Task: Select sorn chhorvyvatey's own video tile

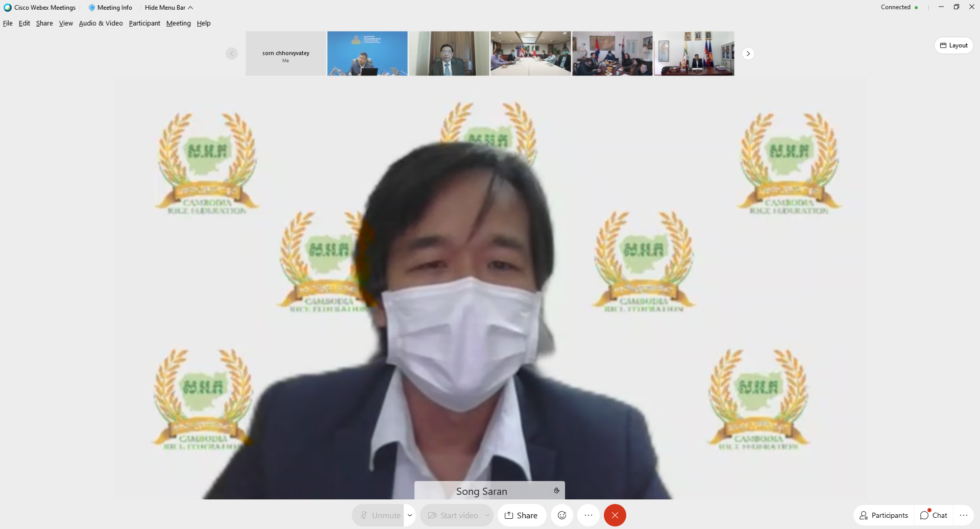Action: point(286,54)
